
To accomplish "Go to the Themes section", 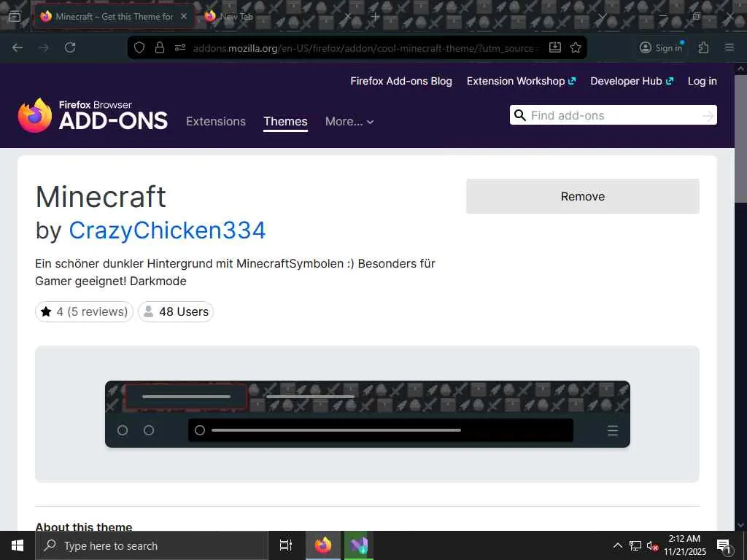I will click(x=285, y=122).
